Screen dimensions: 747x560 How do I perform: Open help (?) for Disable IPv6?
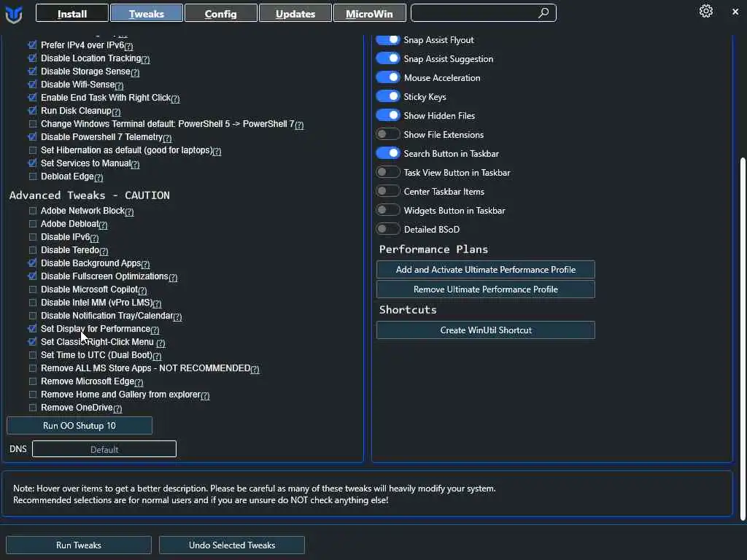(94, 238)
